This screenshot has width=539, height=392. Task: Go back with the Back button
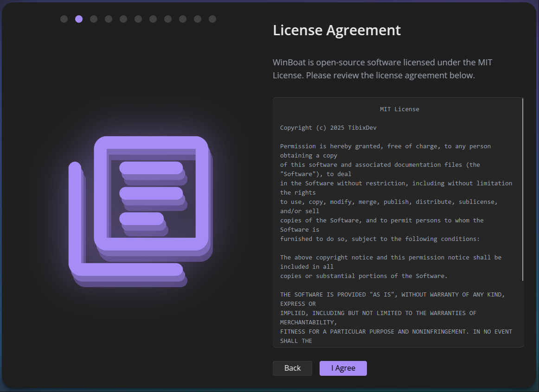pyautogui.click(x=292, y=368)
